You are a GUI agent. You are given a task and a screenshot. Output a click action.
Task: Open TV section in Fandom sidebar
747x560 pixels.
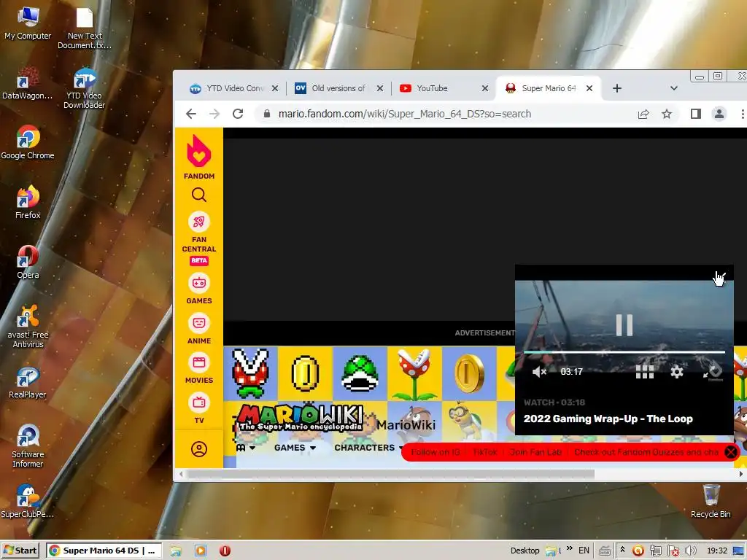point(199,408)
